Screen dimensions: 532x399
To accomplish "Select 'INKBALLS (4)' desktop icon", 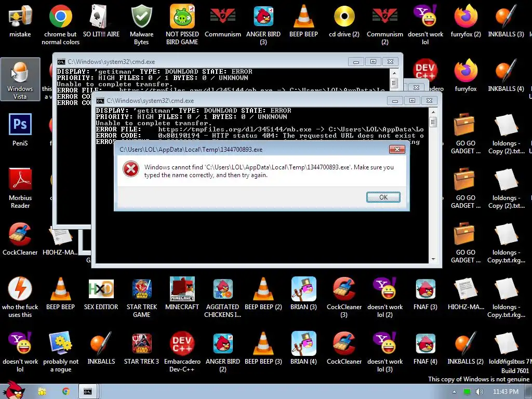I will coord(506,75).
